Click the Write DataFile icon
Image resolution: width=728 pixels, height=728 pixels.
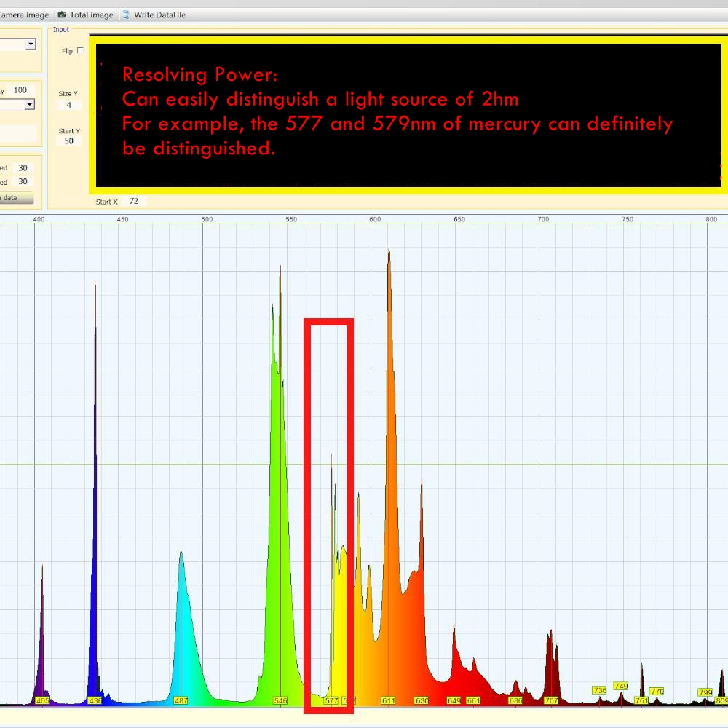coord(126,15)
